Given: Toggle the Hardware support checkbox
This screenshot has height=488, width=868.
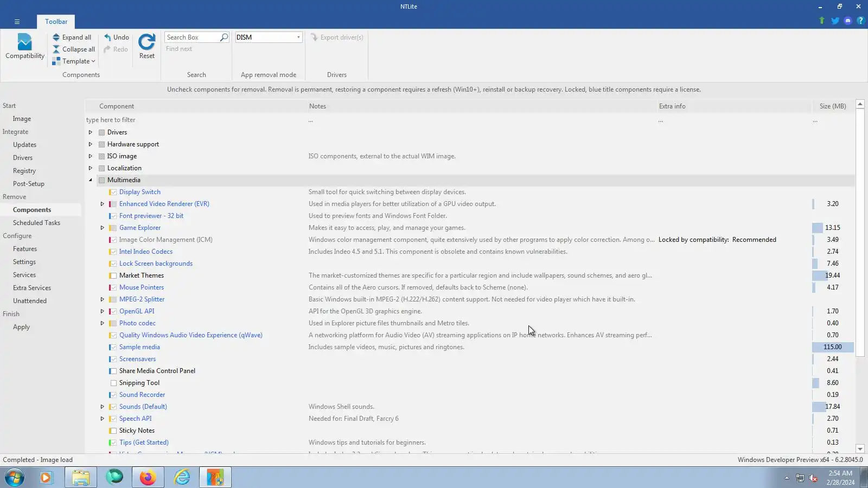Looking at the screenshot, I should [101, 144].
